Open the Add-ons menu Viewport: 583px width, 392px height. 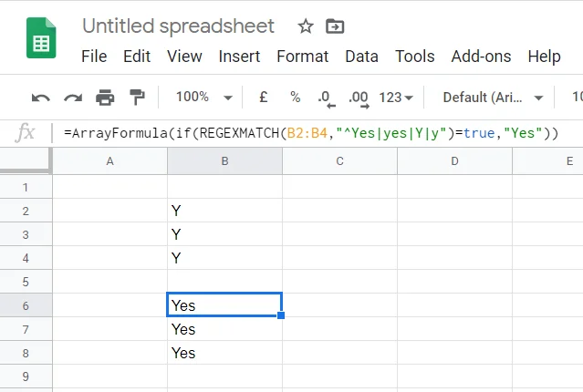[482, 57]
